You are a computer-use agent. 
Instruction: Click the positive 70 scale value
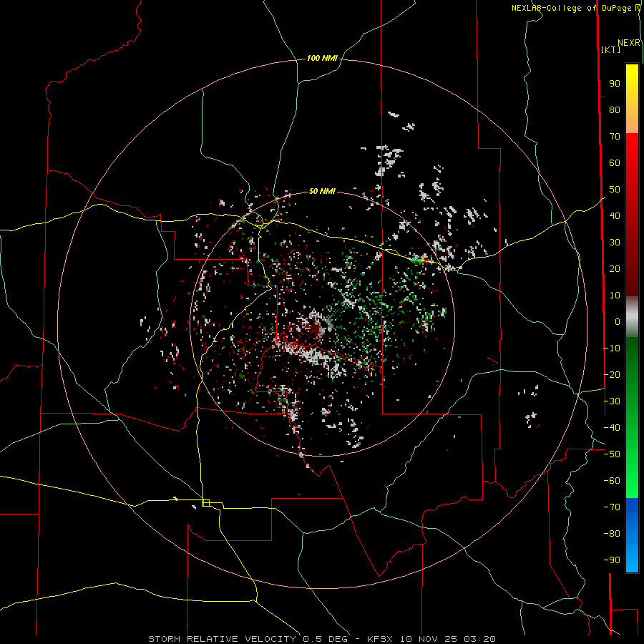615,137
